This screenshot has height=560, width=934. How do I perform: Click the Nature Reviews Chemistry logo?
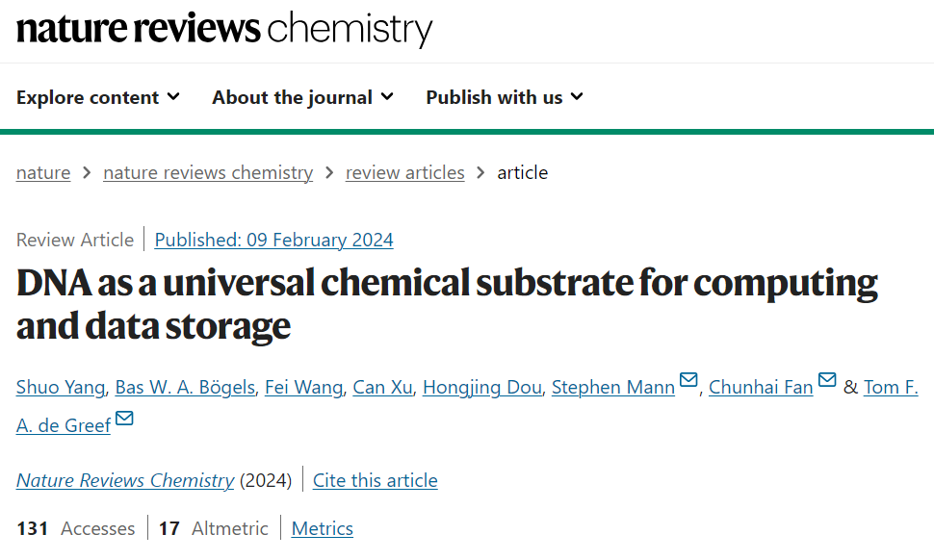(224, 29)
